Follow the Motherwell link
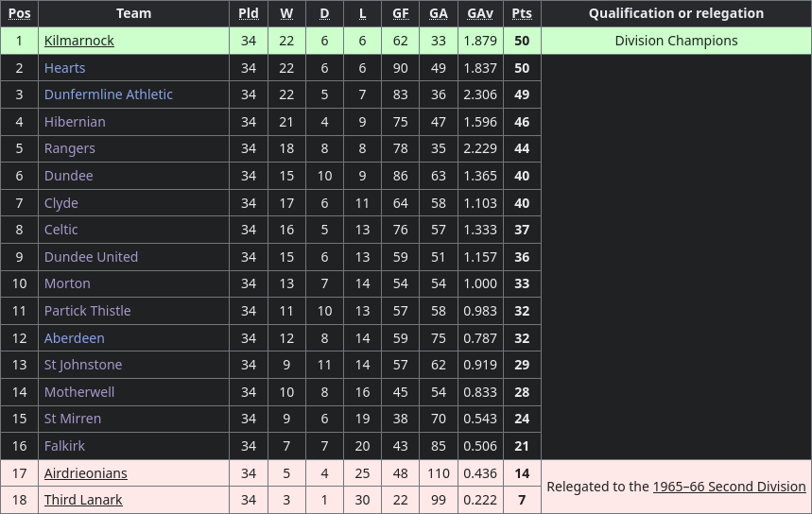Screen dimensions: 812x514 (79, 392)
